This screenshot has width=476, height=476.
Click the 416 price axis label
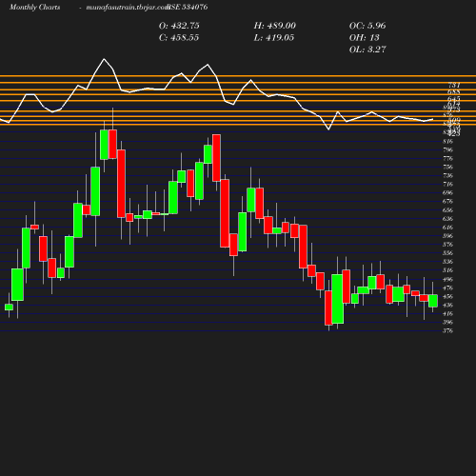point(447,314)
